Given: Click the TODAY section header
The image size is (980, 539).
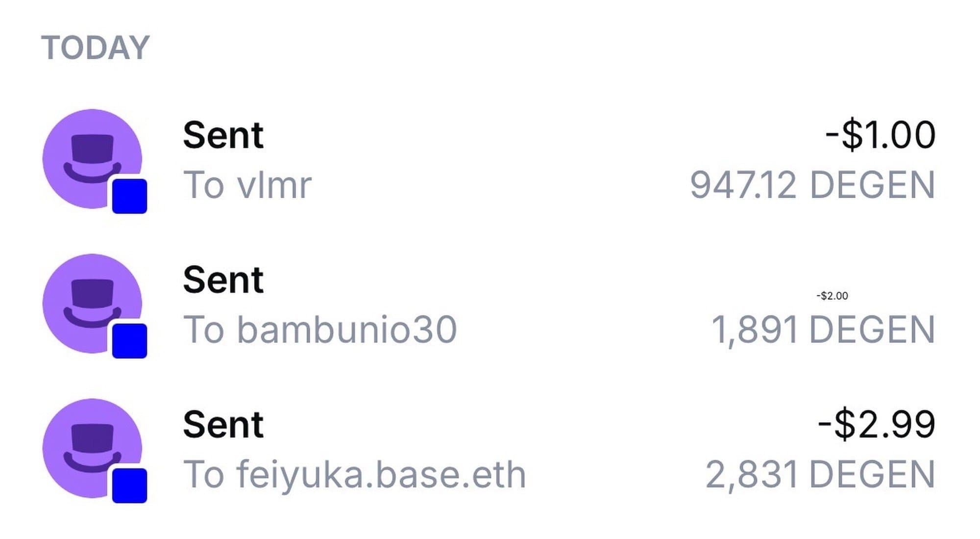Looking at the screenshot, I should 95,46.
